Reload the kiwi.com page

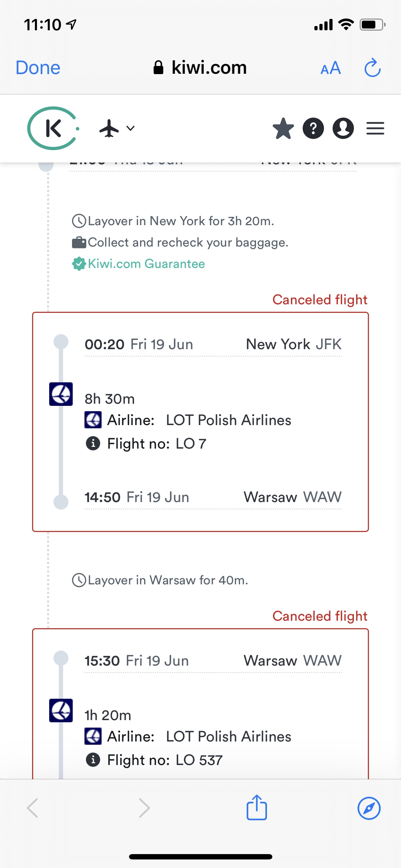(372, 68)
